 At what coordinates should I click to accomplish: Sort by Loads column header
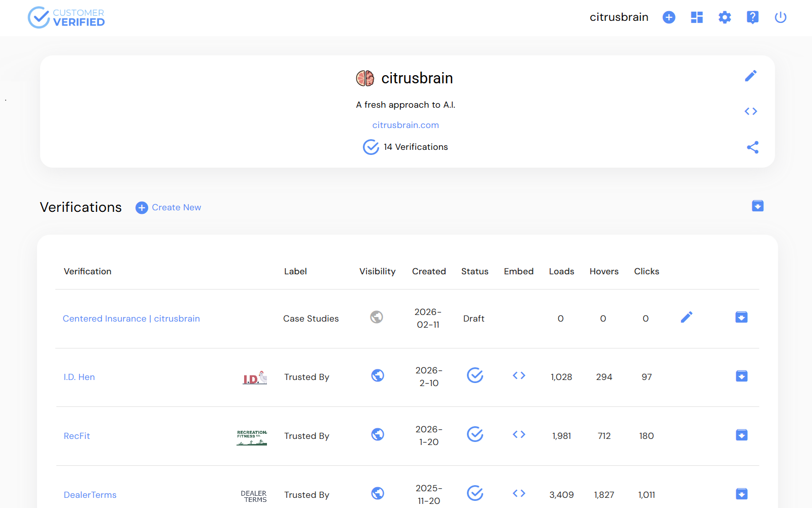(x=562, y=271)
